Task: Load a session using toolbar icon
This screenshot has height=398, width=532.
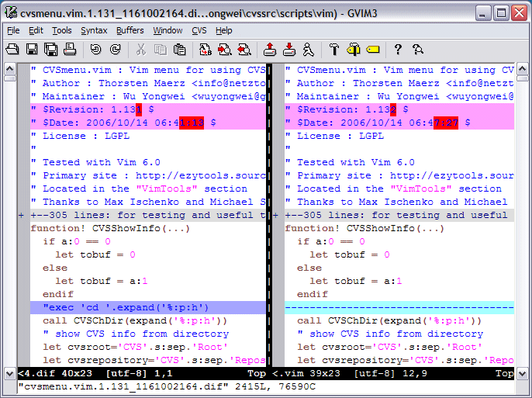Action: [269, 50]
